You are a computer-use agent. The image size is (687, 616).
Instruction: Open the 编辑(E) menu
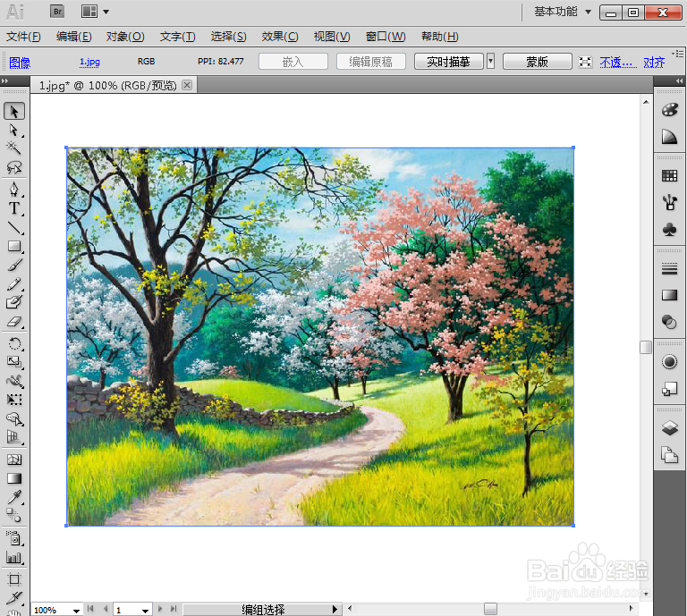(73, 37)
